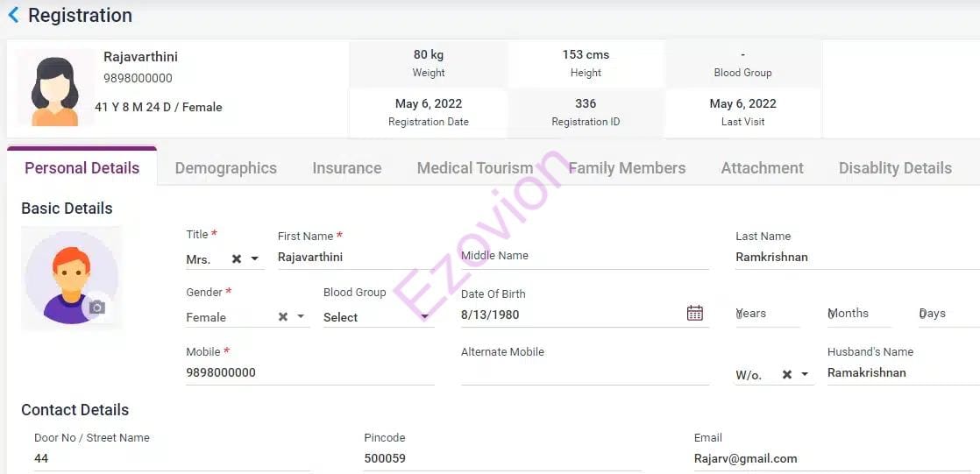Open the Insurance tab
Viewport: 980px width, 474px height.
[x=346, y=168]
